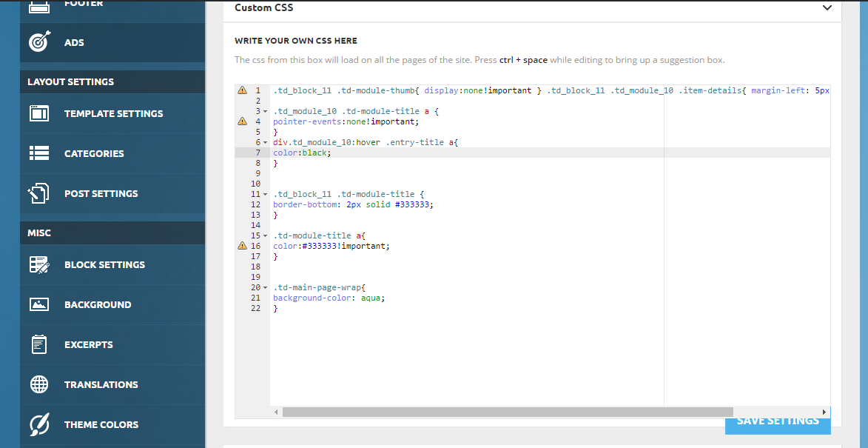Click the SAVE SETTINGS button
The image size is (868, 448).
click(778, 421)
